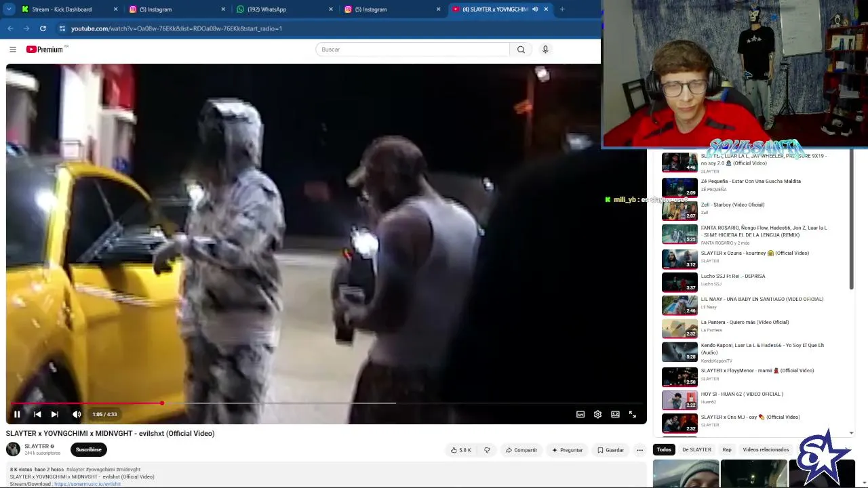Open a new browser tab
The width and height of the screenshot is (868, 488).
(x=562, y=9)
